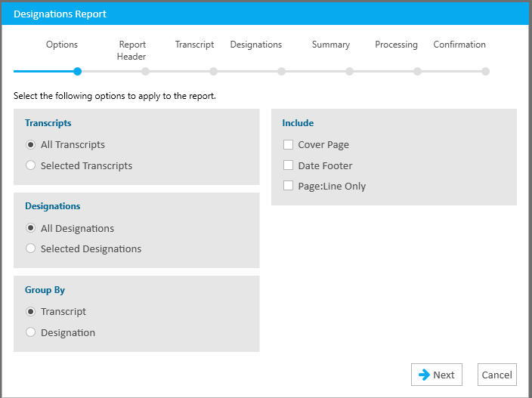This screenshot has height=398, width=532.
Task: Click the Report Header progress dot
Action: (146, 72)
